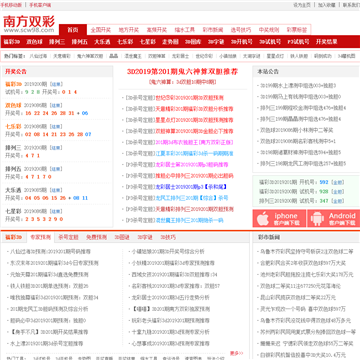Viewport: 360px width, 360px height.
Task: Download the iPhone client app
Action: click(279, 219)
